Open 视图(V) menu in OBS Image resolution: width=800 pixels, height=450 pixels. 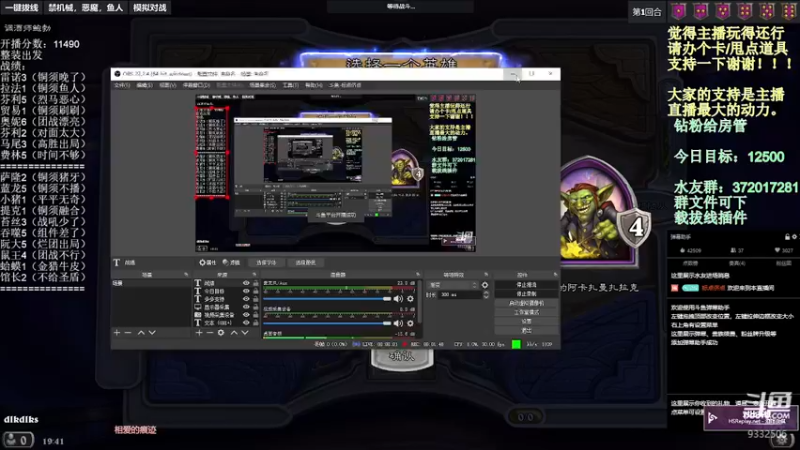tap(168, 85)
